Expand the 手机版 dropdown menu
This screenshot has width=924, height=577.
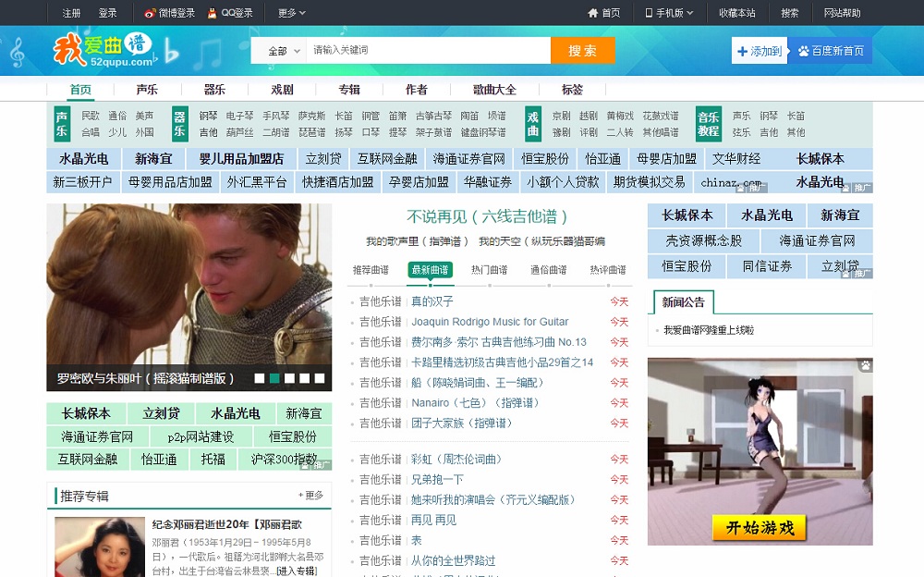[669, 13]
